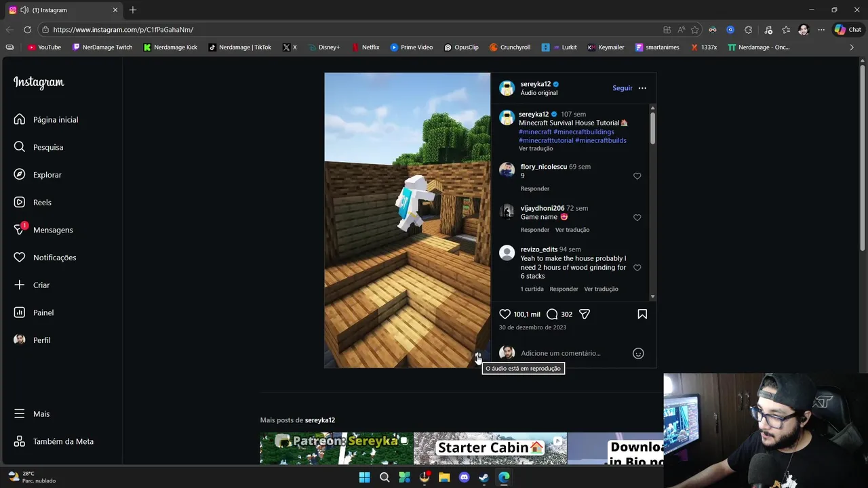868x488 pixels.
Task: Open Windows Start menu
Action: pyautogui.click(x=364, y=477)
